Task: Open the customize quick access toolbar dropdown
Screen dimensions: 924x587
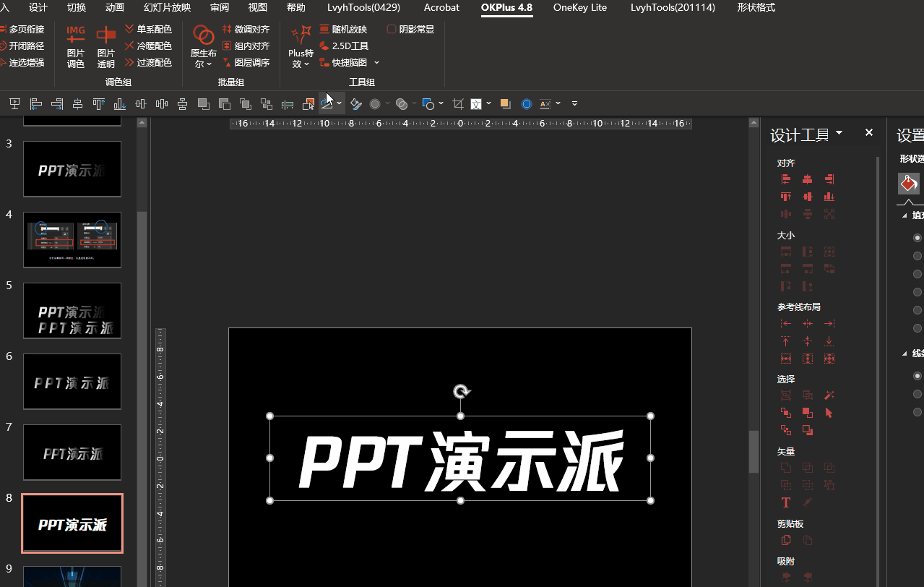Action: coord(574,103)
